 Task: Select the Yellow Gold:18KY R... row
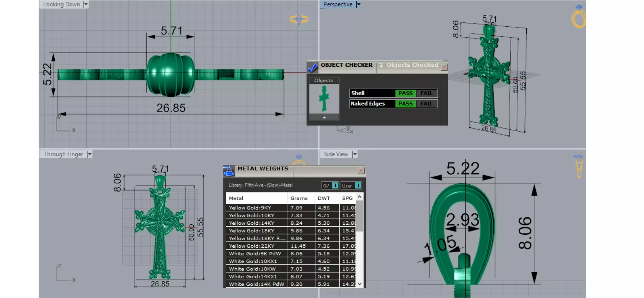point(291,238)
